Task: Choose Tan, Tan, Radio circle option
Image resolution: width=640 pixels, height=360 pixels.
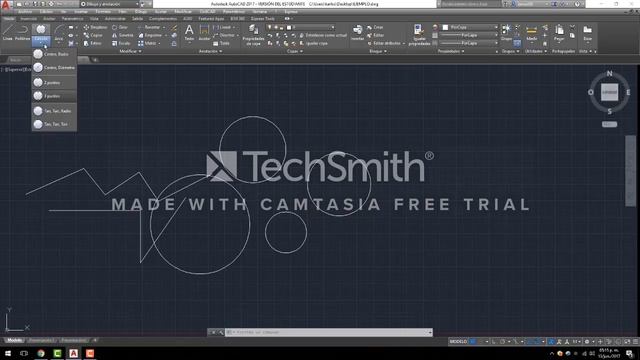Action: coord(54,111)
